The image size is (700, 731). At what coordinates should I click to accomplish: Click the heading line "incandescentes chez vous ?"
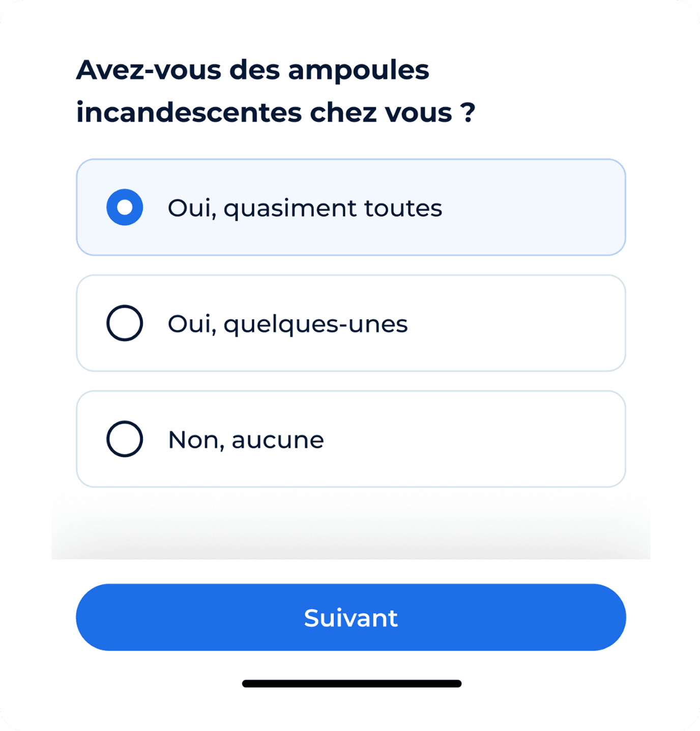click(x=275, y=112)
